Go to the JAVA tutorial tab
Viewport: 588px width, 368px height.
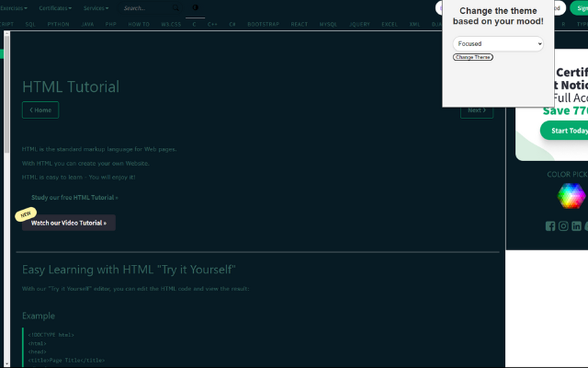coord(87,25)
